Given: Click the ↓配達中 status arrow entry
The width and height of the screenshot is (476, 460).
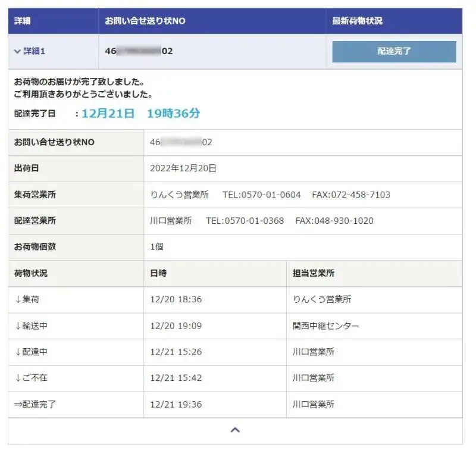Looking at the screenshot, I should pos(31,352).
